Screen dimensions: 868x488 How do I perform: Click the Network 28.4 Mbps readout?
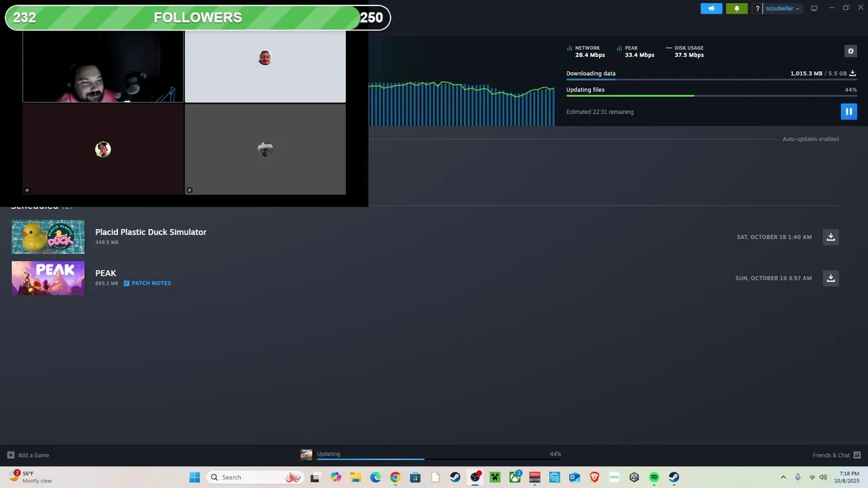point(586,52)
